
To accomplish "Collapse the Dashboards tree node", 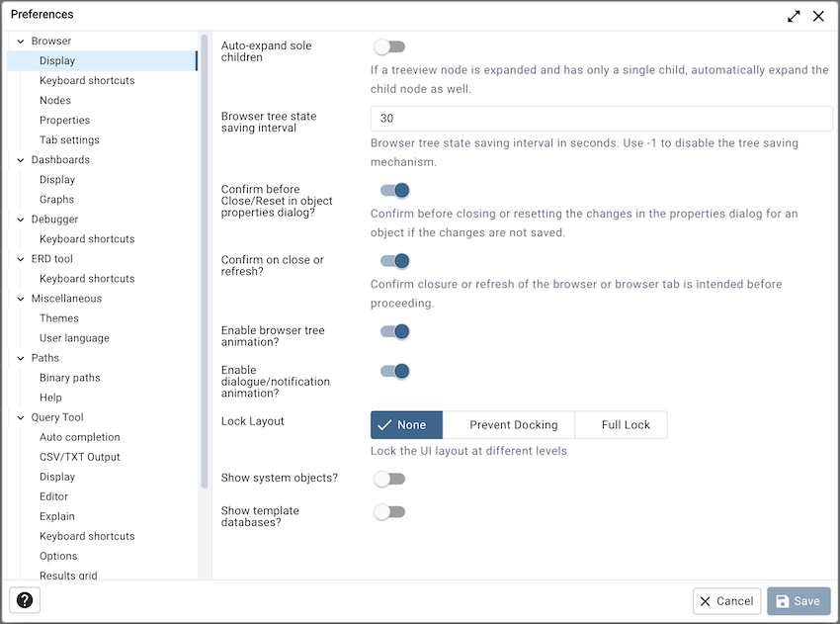I will (x=21, y=160).
